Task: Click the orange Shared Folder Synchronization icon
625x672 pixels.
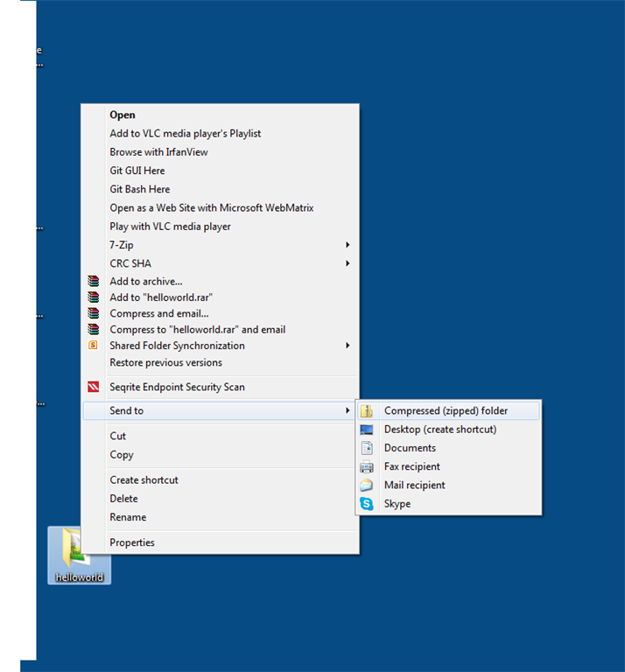Action: (x=93, y=345)
